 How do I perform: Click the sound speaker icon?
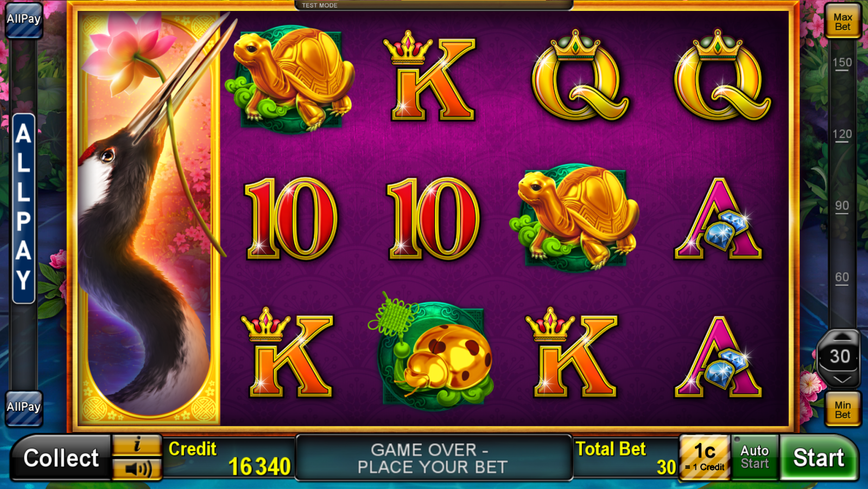(137, 469)
